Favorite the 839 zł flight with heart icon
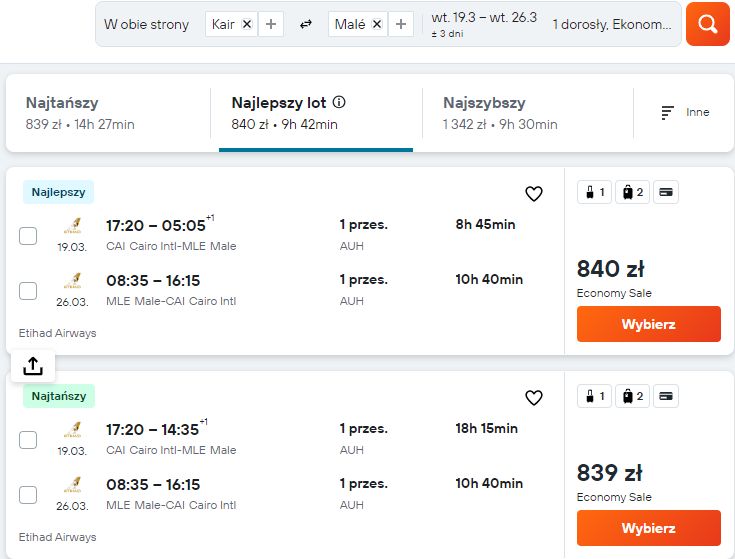 click(533, 398)
